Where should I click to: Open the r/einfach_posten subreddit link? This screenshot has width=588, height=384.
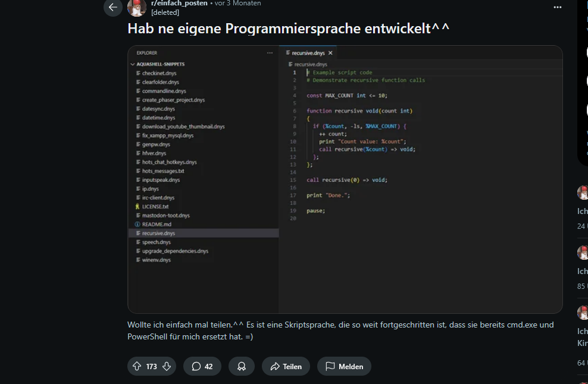point(179,3)
